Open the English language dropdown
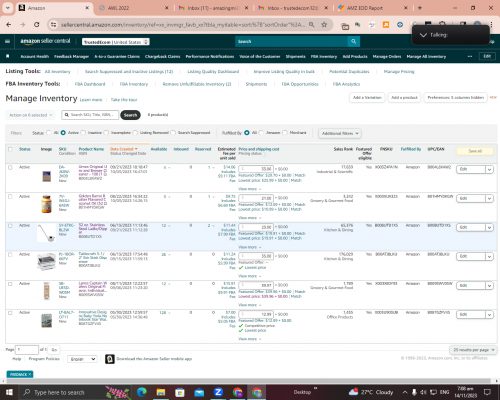This screenshot has height=400, width=500. pyautogui.click(x=82, y=359)
